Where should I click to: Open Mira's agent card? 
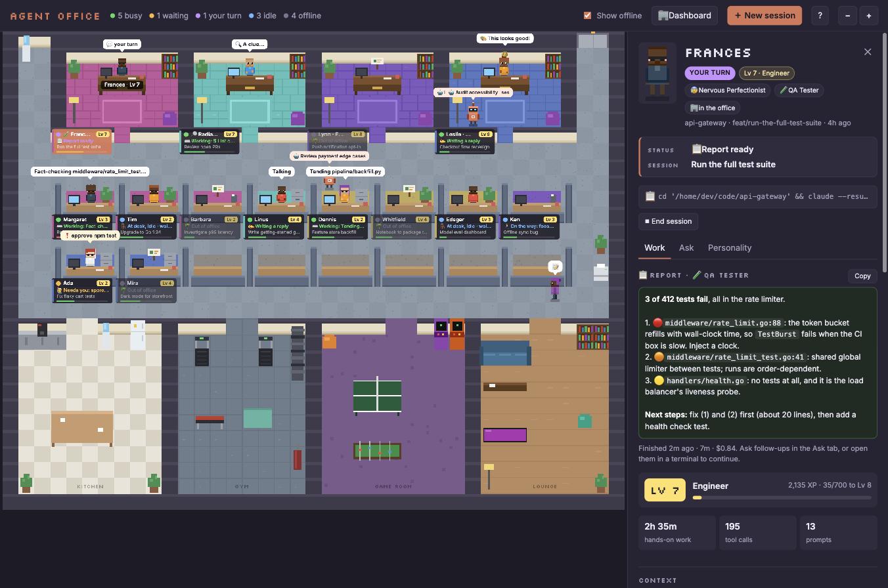(x=146, y=290)
